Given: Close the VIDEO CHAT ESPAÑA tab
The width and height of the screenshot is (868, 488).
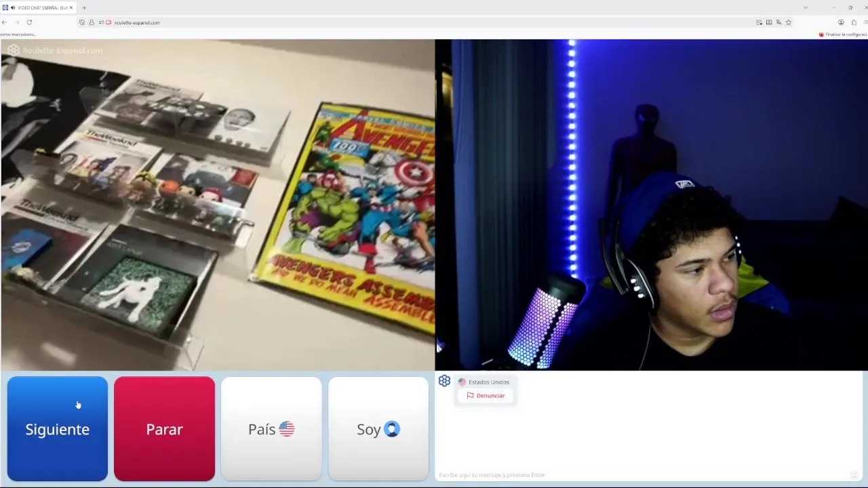Looking at the screenshot, I should (71, 7).
